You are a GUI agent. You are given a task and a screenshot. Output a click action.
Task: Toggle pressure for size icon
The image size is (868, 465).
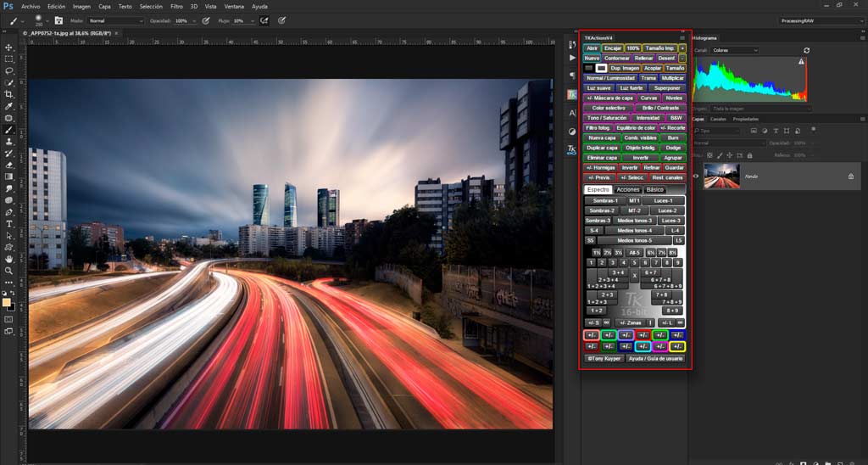click(281, 20)
